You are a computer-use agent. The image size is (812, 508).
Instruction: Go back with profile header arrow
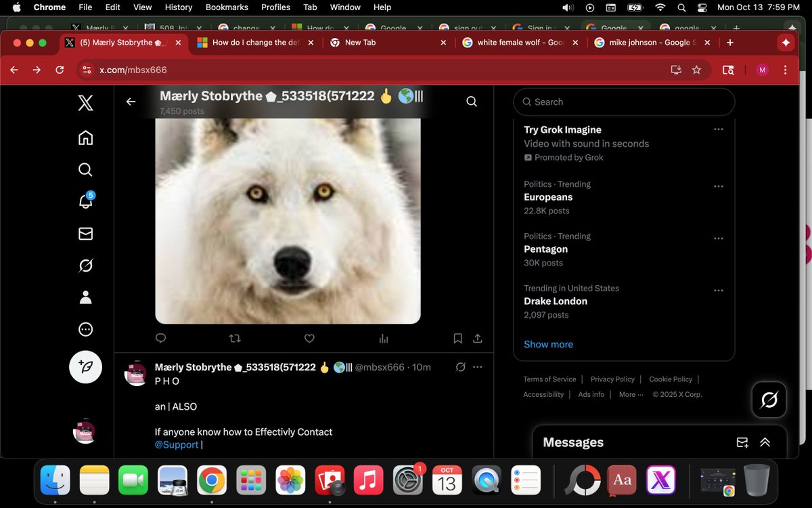point(131,102)
